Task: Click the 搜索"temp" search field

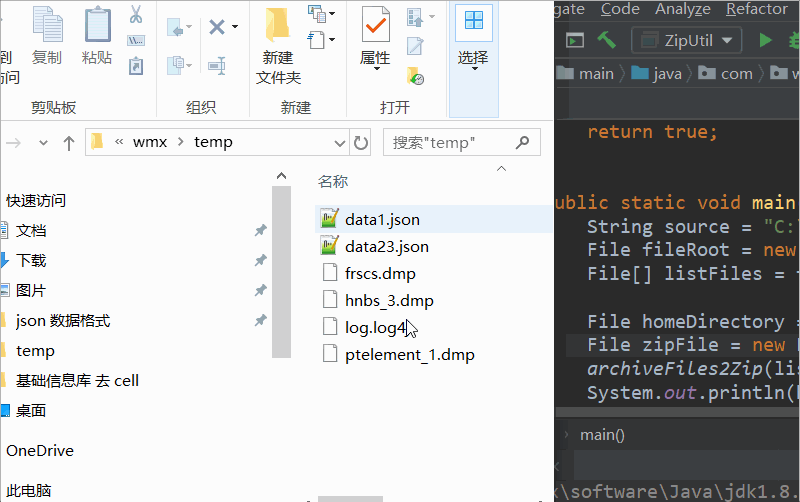Action: [x=462, y=142]
